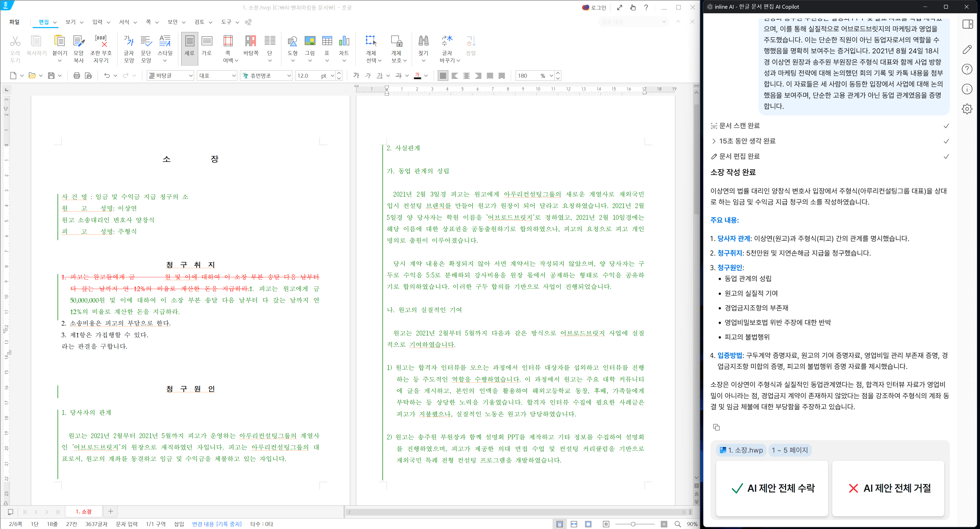This screenshot has height=529, width=980.
Task: Switch to the 검토 (Review) ribbon tab
Action: tap(199, 22)
